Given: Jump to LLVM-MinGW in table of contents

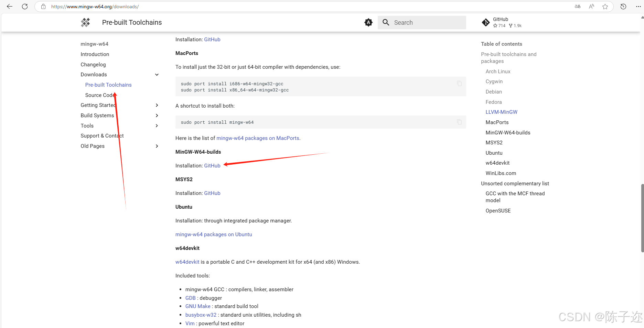Looking at the screenshot, I should point(501,112).
